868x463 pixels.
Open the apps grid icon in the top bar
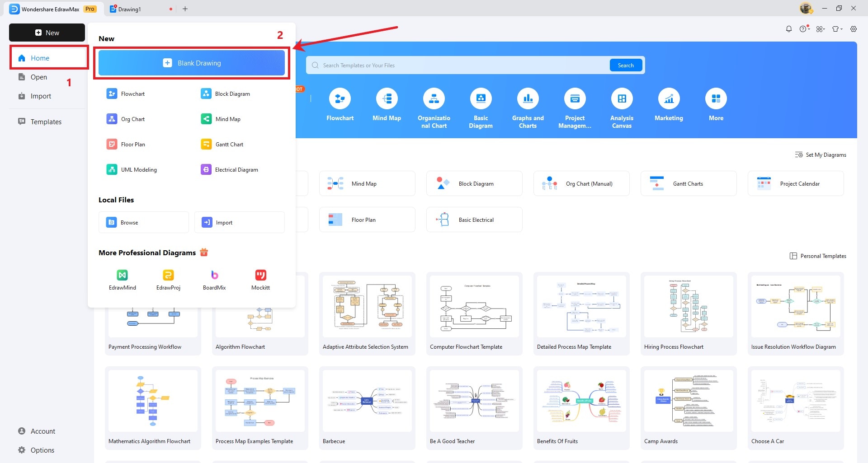tap(820, 29)
